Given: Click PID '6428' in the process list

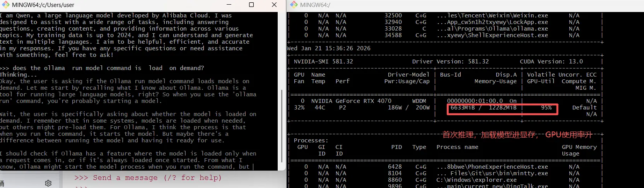Looking at the screenshot, I should coord(395,167).
